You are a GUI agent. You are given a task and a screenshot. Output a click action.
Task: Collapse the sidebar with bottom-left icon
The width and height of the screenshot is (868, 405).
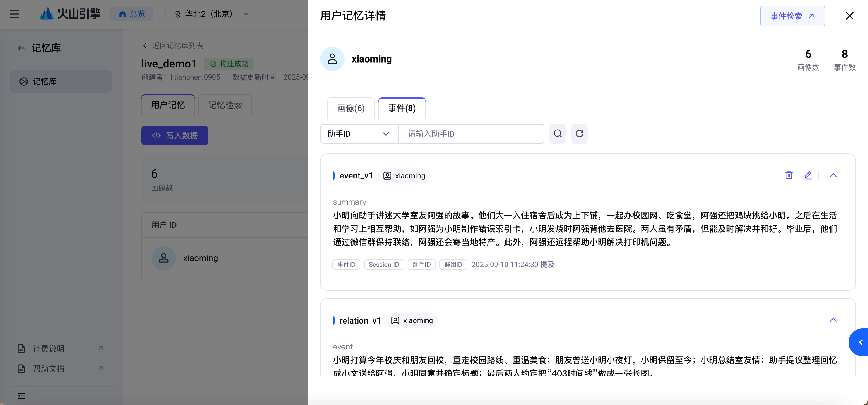coord(21,396)
